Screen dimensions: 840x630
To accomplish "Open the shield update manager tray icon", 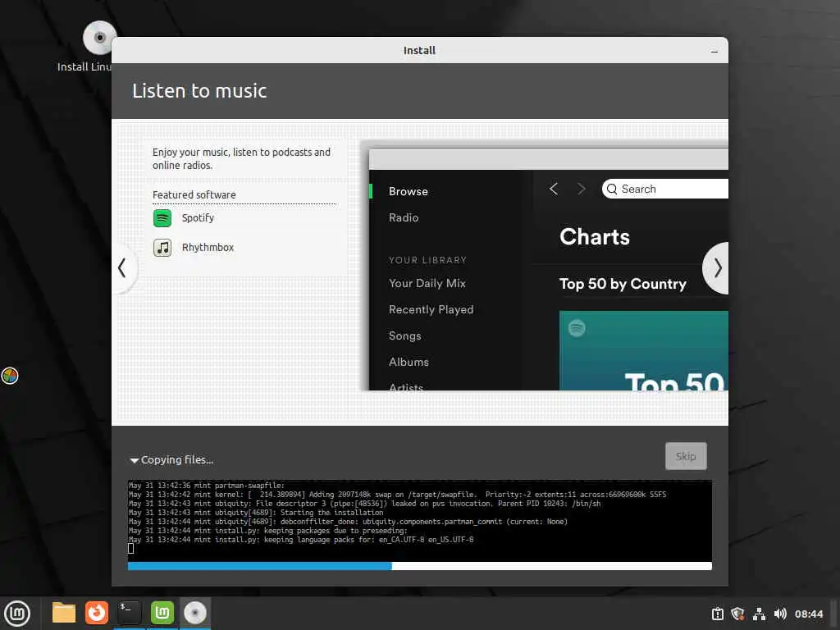I will tap(737, 614).
